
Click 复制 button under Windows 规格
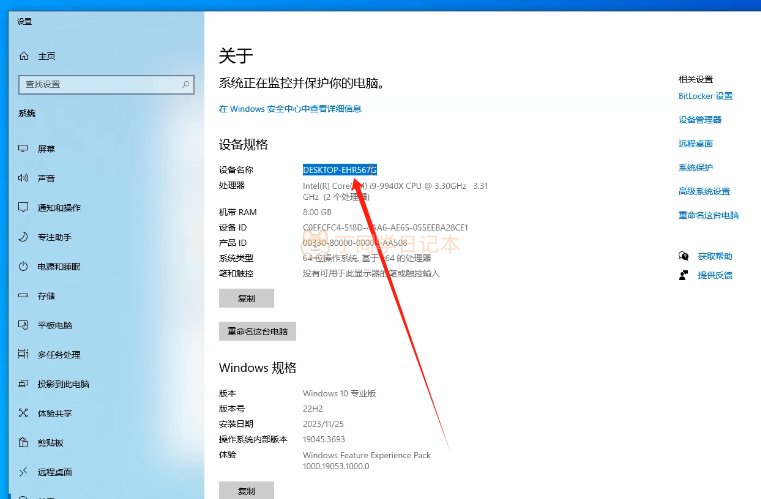pyautogui.click(x=247, y=490)
